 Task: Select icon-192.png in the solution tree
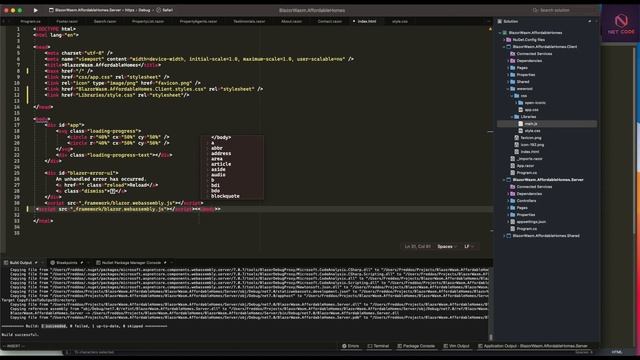tap(531, 145)
